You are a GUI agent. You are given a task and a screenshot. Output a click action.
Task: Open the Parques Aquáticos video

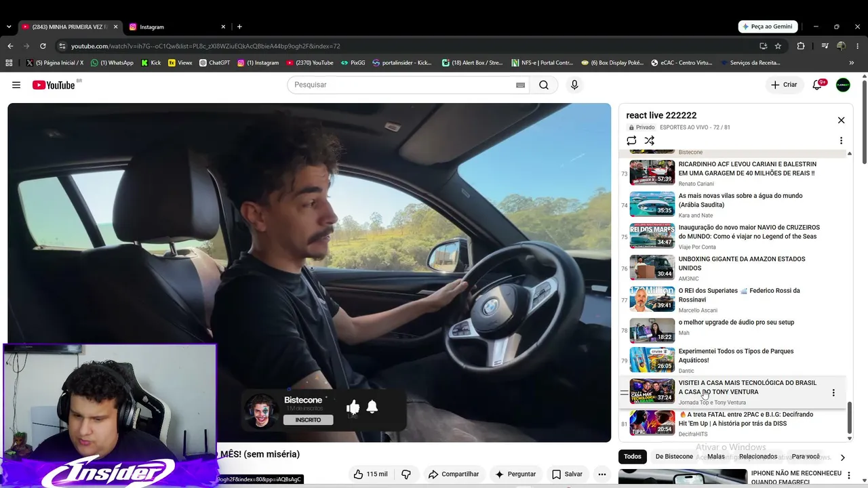(734, 361)
